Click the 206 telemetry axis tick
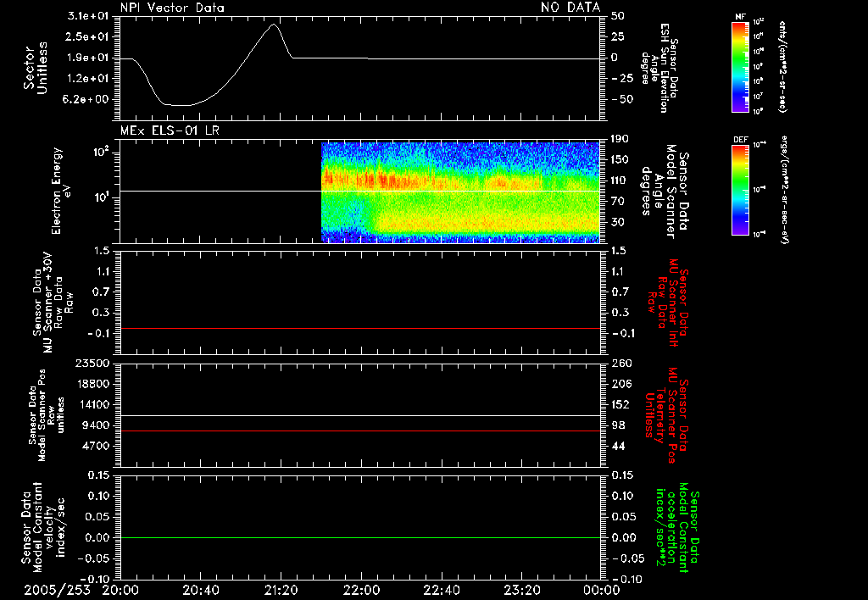The width and height of the screenshot is (868, 600). click(622, 384)
